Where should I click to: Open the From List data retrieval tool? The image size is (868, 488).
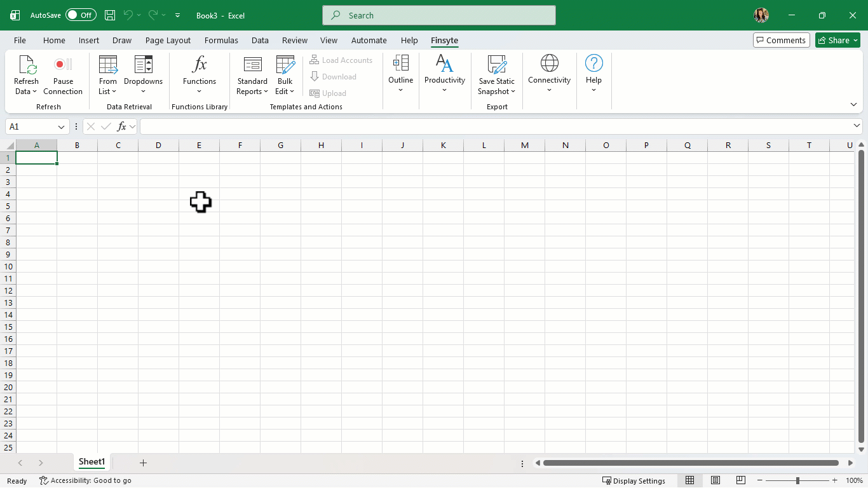(108, 65)
